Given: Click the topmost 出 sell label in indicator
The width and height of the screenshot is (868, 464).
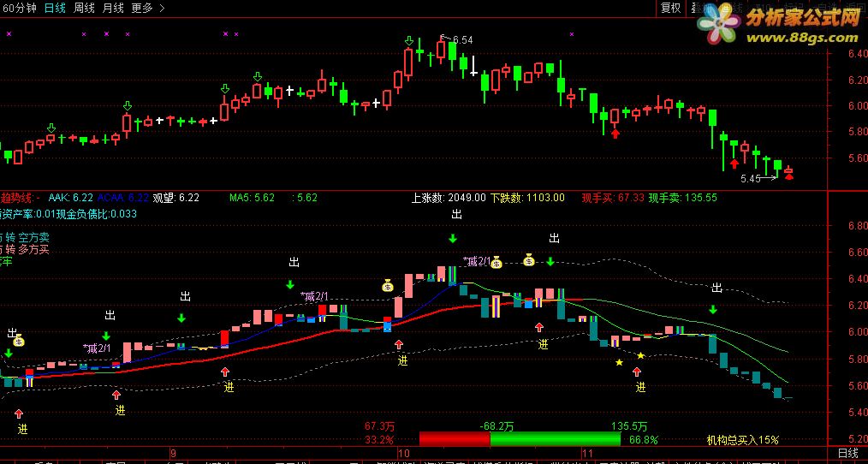Looking at the screenshot, I should tap(457, 215).
